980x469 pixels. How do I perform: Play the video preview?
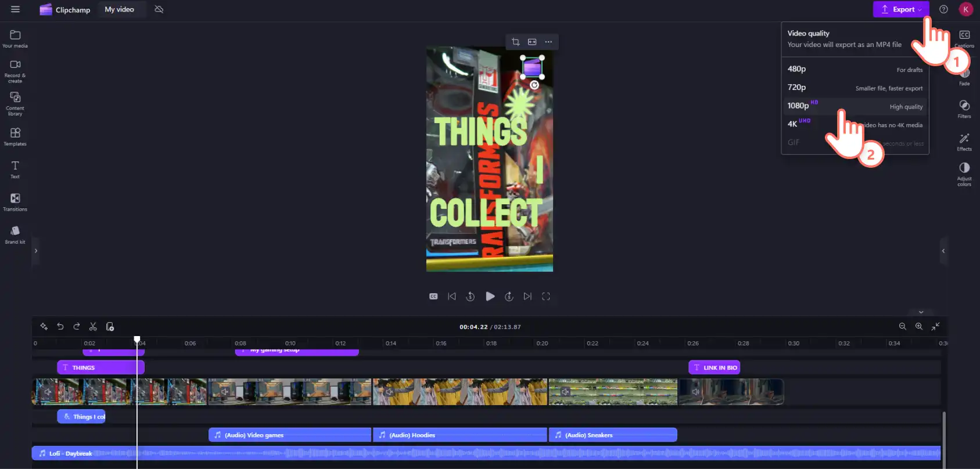(490, 297)
